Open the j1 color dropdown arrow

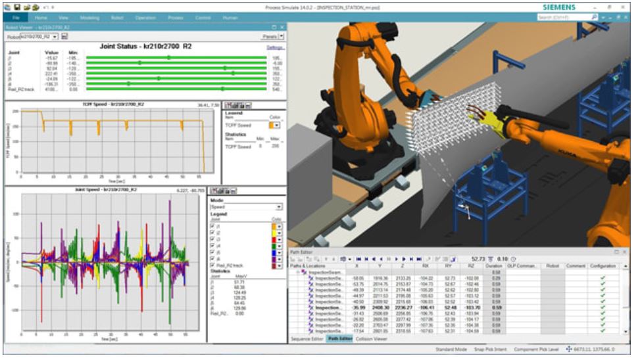point(279,227)
